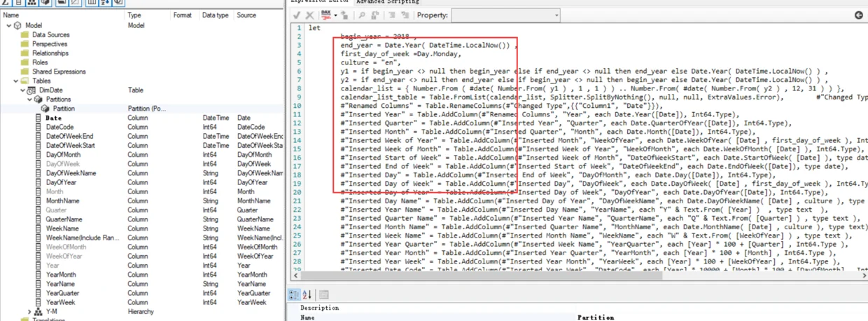This screenshot has width=868, height=321.
Task: Select the DateOfWeekEnd column
Action: coord(69,136)
